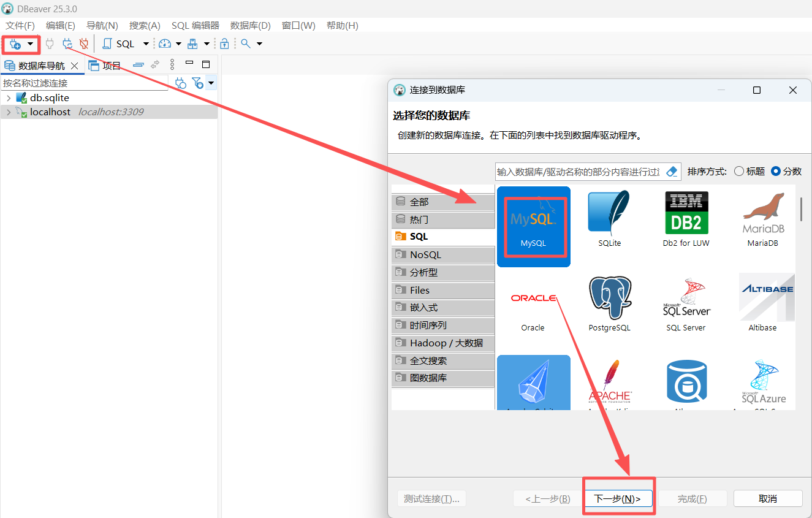The height and width of the screenshot is (518, 812).
Task: Click the 下一步(N)> button
Action: (x=617, y=499)
